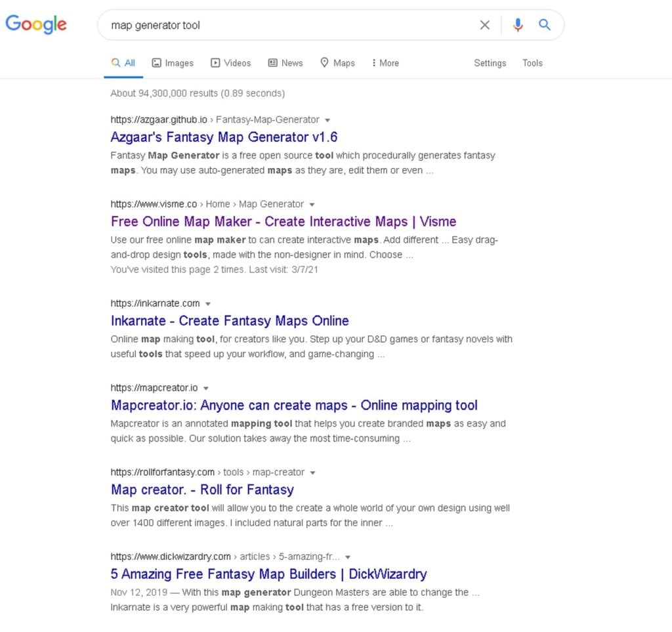Switch to the News tab
The height and width of the screenshot is (632, 672).
[x=285, y=63]
